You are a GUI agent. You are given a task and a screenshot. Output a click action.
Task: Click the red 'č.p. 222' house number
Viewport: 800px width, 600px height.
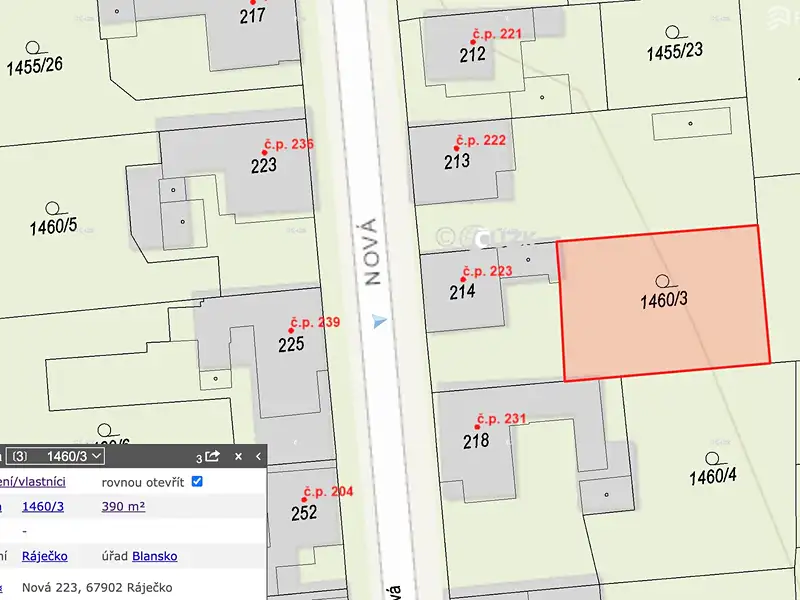481,140
